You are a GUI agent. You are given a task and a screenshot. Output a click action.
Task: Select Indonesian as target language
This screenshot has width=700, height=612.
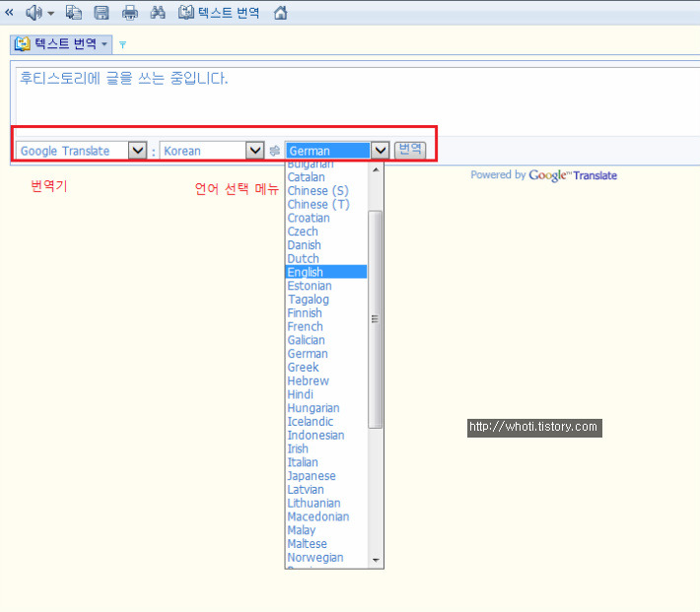pos(326,436)
